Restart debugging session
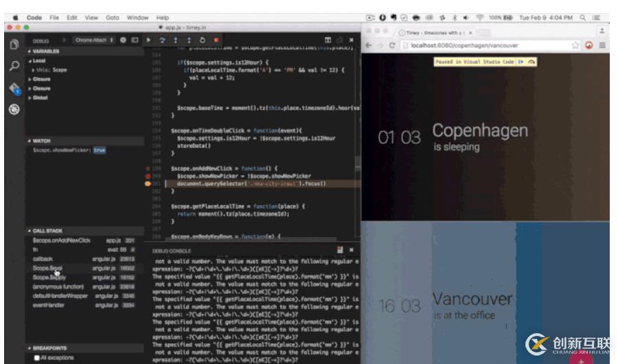618x364 pixels. (202, 40)
